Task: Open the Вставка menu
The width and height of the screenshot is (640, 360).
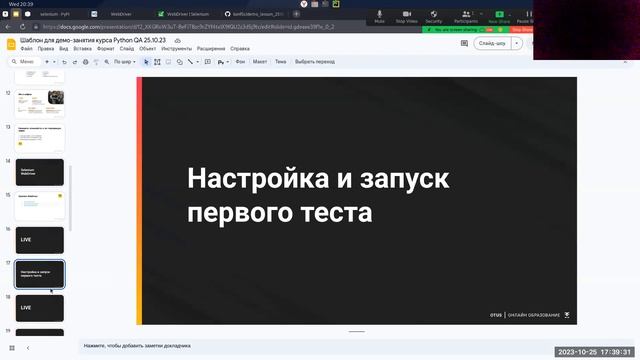Action: pyautogui.click(x=82, y=49)
